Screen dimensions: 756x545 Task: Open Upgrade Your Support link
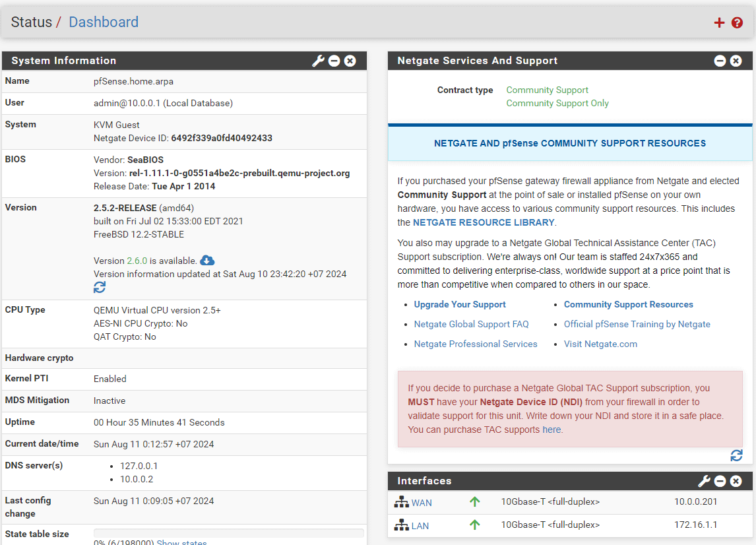(460, 304)
